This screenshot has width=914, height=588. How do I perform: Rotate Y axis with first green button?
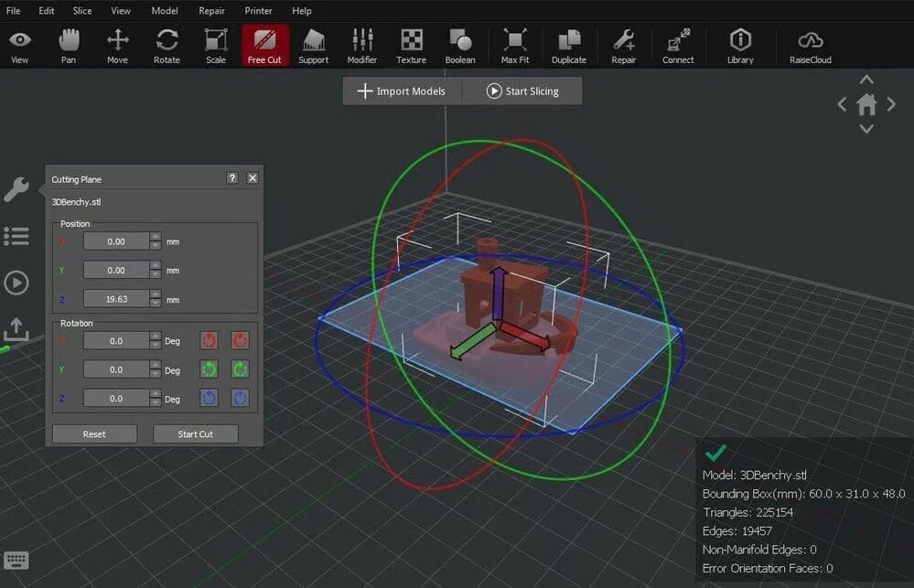pyautogui.click(x=210, y=369)
